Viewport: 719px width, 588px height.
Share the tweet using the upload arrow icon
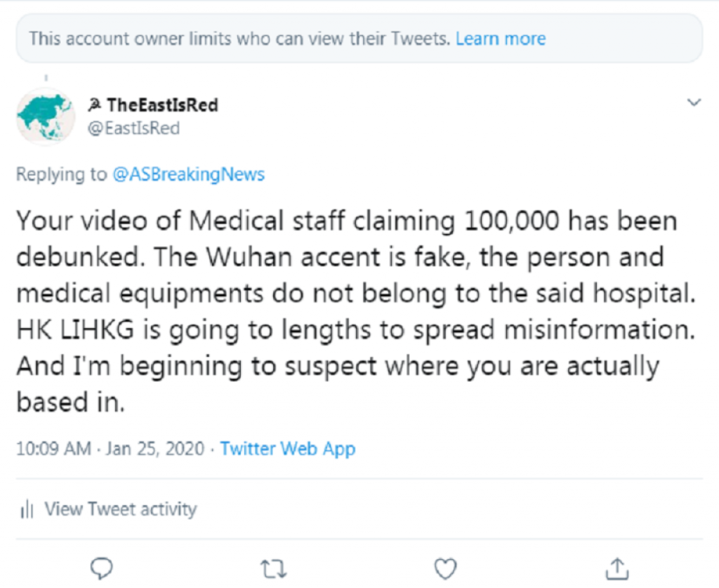616,568
